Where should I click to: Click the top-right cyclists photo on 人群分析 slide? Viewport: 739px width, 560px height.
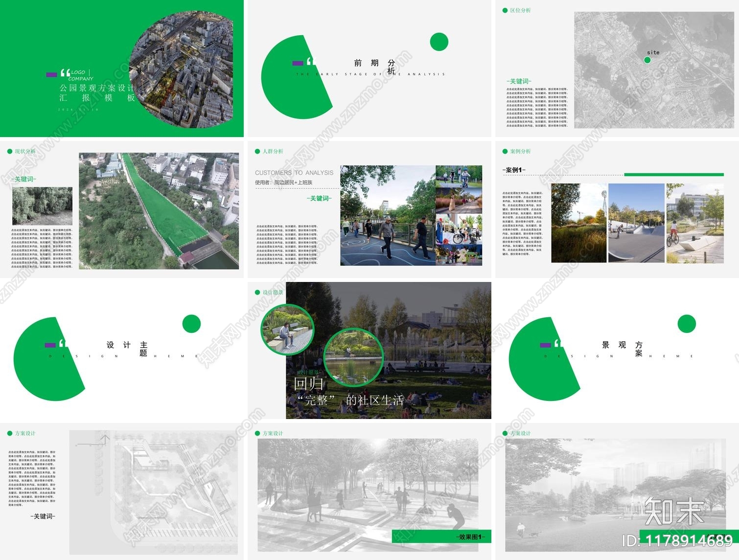(459, 177)
